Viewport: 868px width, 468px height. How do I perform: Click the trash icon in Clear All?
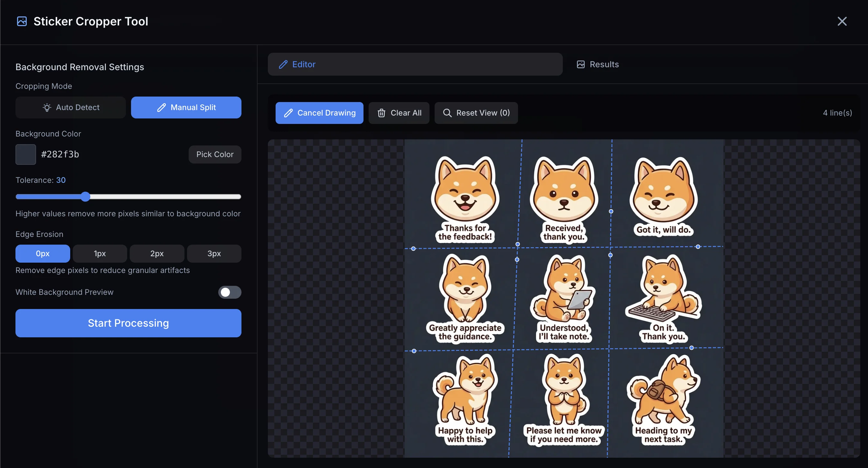pos(381,113)
